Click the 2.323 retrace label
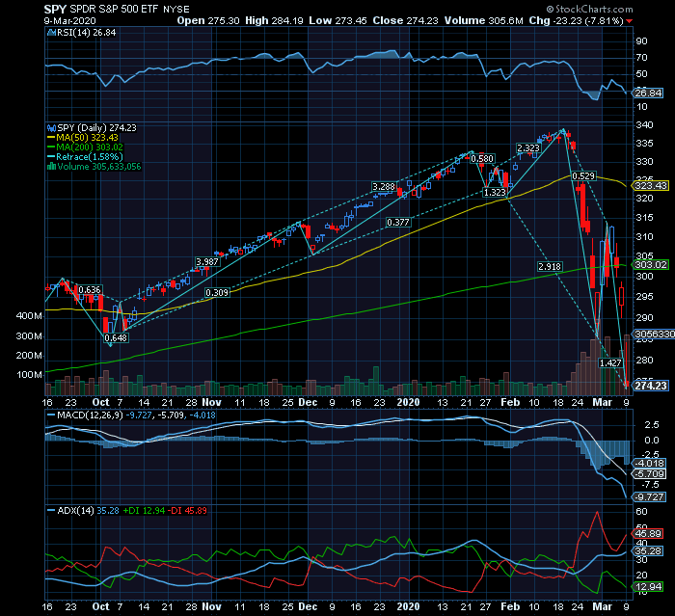 [x=528, y=148]
